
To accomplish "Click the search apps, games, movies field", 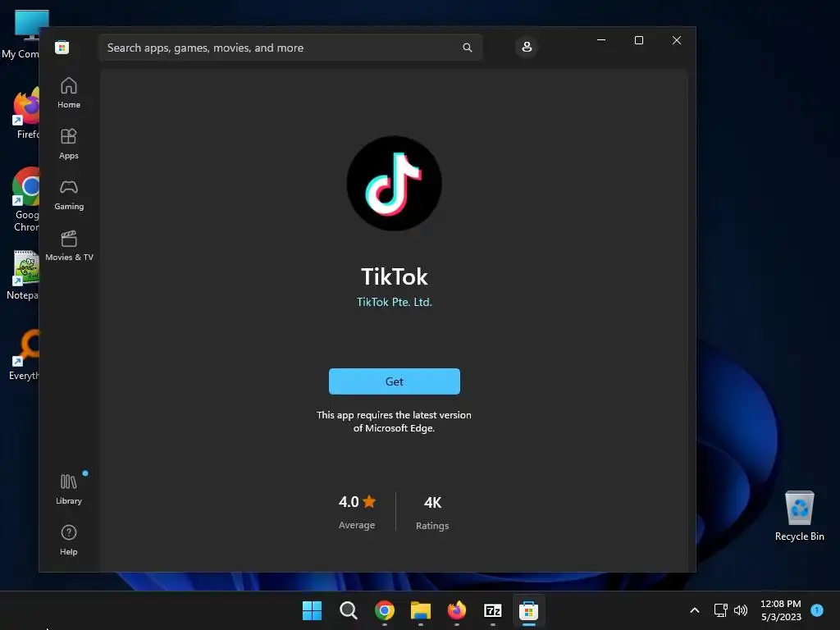I will point(290,48).
